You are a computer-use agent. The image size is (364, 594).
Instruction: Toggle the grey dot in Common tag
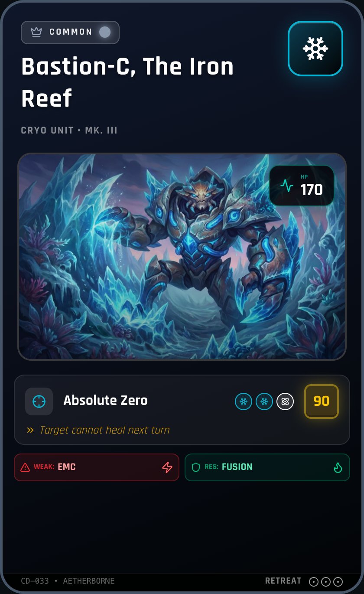pyautogui.click(x=105, y=32)
